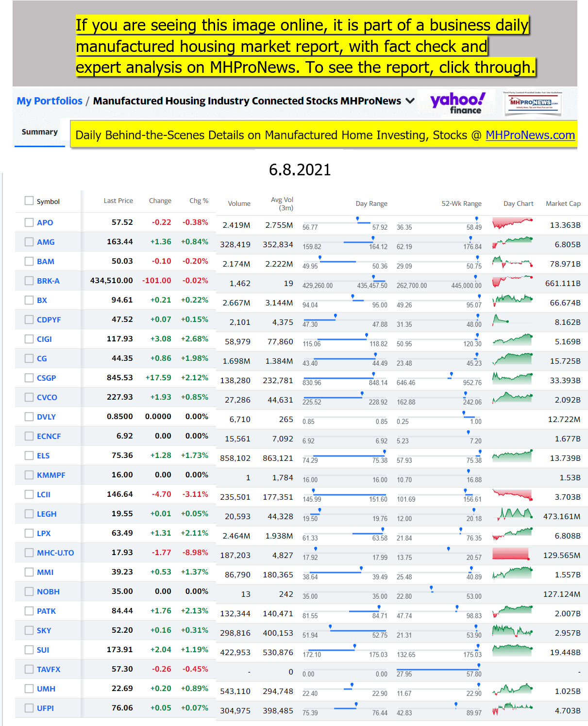Click the MHC-U.TO red day chart

tap(510, 554)
